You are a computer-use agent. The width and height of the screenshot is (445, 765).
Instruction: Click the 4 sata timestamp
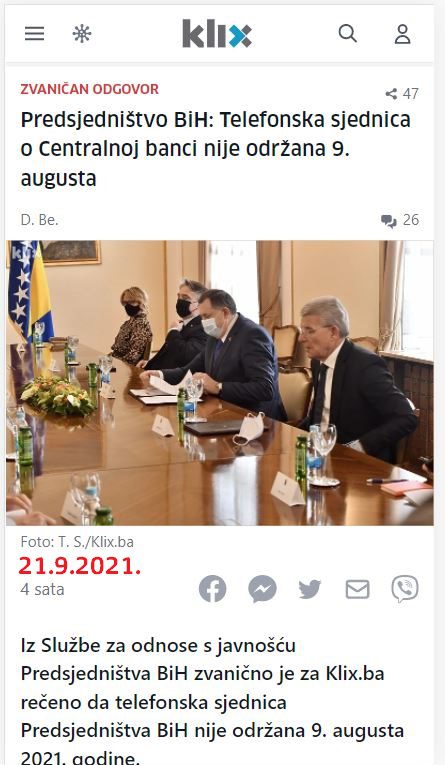[42, 589]
